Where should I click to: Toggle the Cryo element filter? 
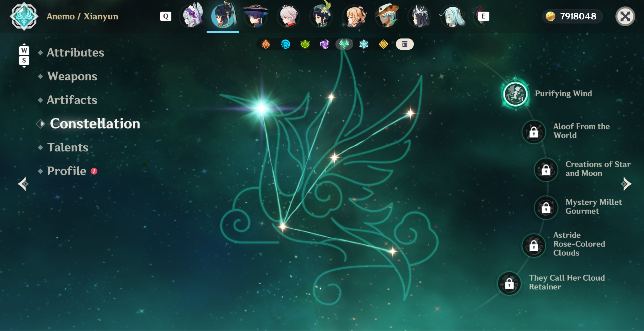pyautogui.click(x=364, y=44)
